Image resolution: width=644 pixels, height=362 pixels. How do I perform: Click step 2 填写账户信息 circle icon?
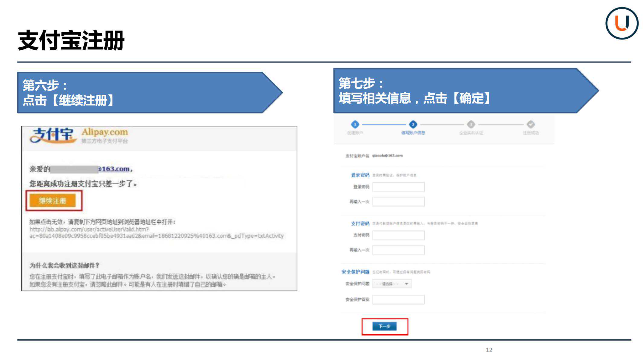tap(413, 124)
